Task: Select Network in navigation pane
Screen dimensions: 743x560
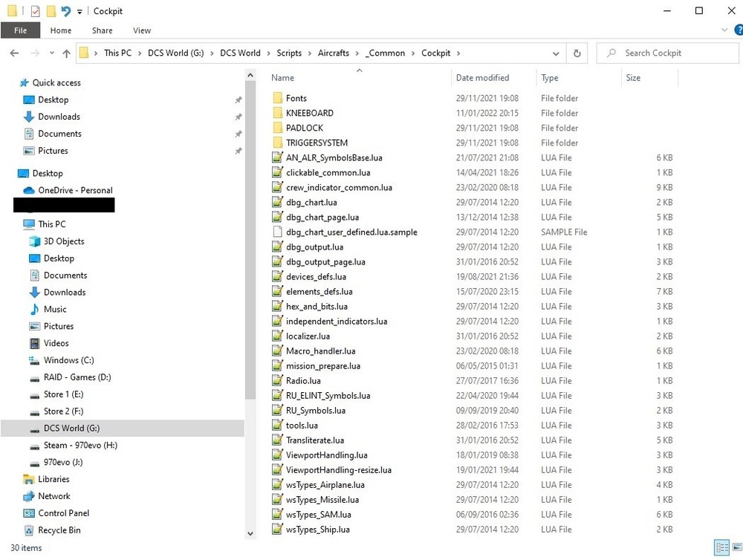Action: [54, 496]
